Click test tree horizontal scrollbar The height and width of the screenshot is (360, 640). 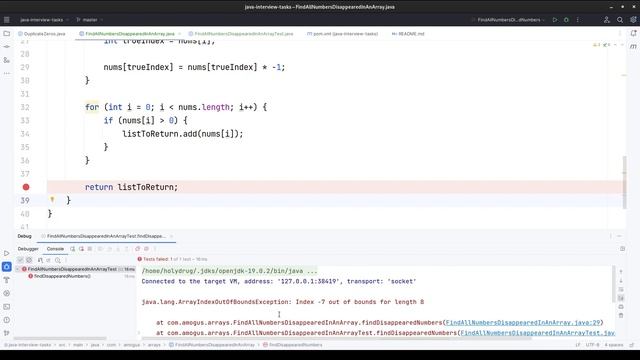pyautogui.click(x=60, y=338)
